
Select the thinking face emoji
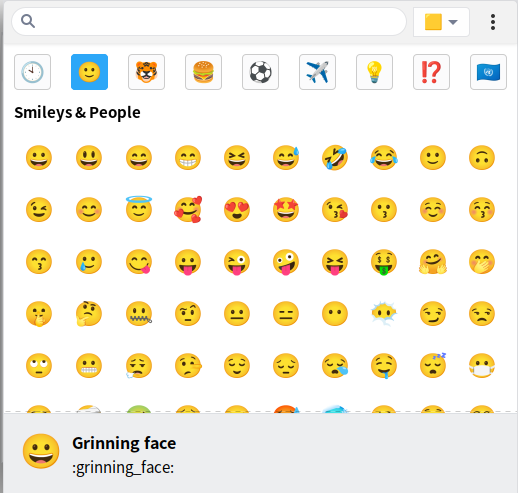(x=89, y=314)
